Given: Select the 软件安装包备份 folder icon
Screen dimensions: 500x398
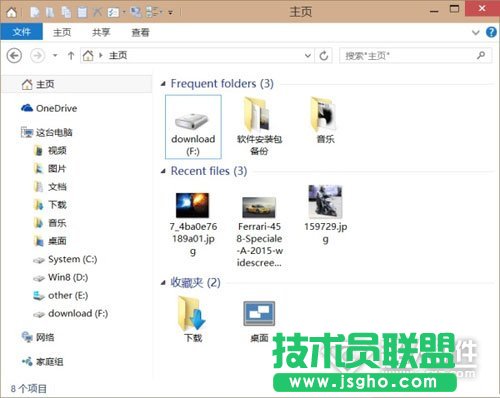Looking at the screenshot, I should click(257, 114).
